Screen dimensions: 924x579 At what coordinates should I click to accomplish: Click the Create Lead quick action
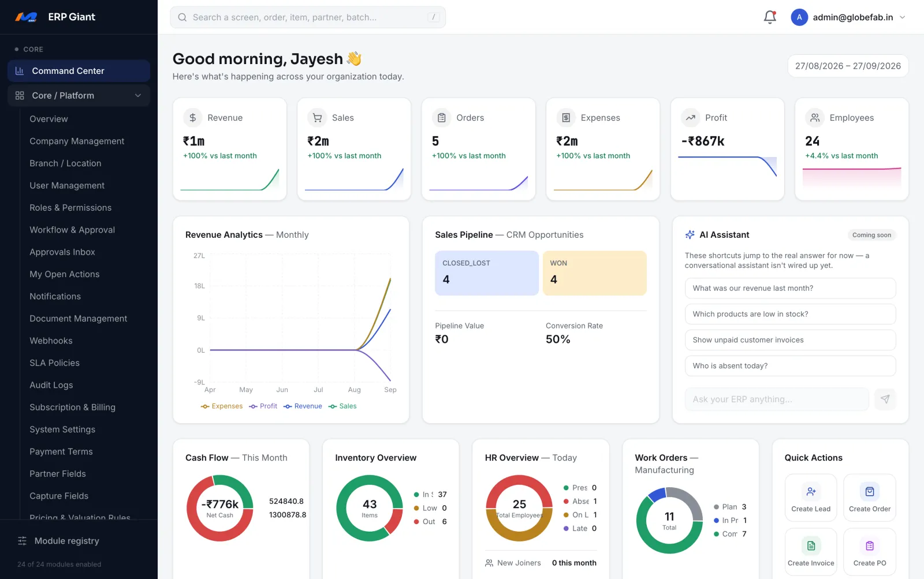pos(811,498)
